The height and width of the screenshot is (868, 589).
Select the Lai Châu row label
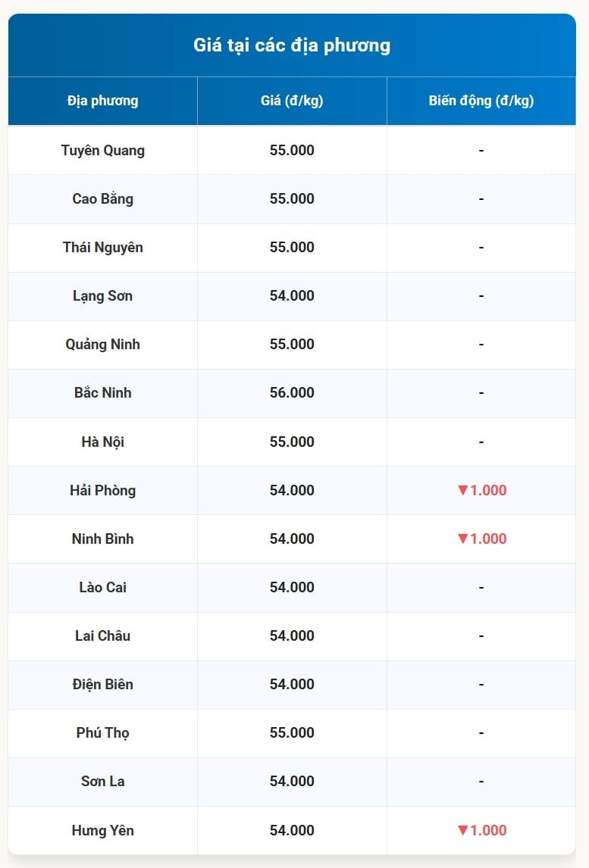[x=102, y=635]
